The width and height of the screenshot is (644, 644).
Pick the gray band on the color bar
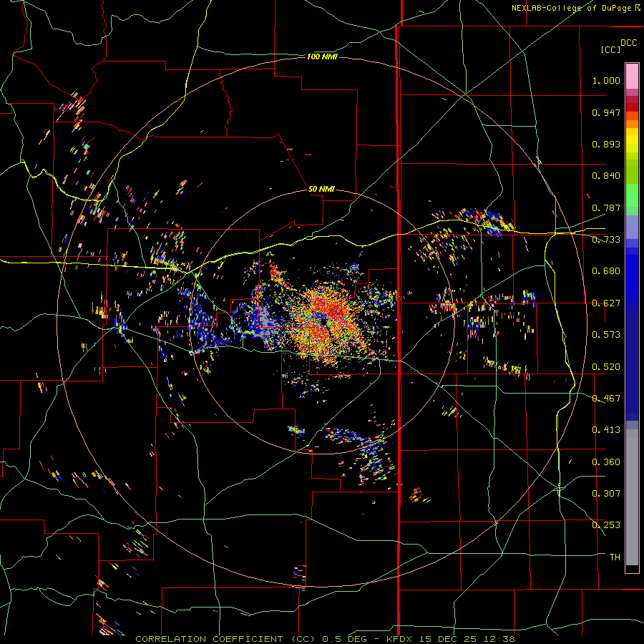(x=632, y=497)
